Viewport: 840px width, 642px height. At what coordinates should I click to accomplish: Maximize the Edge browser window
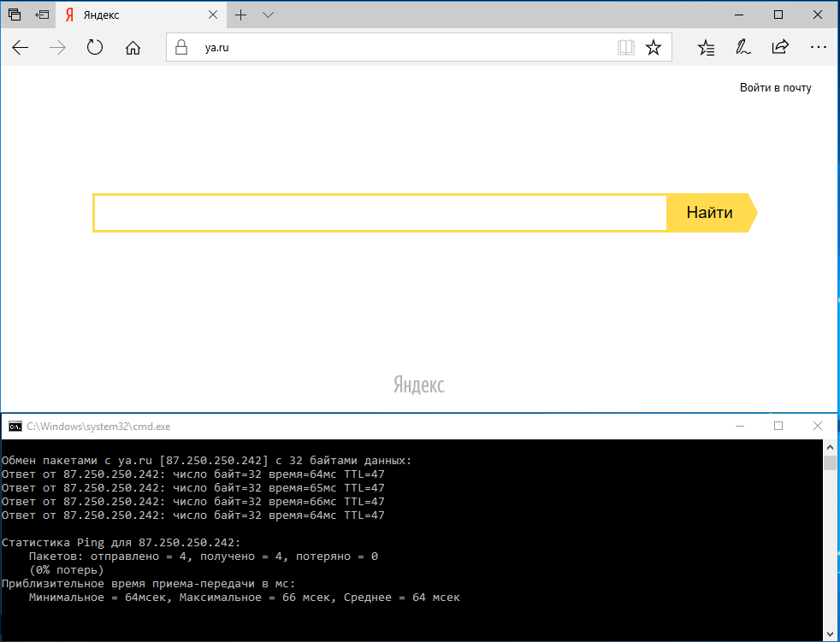coord(778,15)
